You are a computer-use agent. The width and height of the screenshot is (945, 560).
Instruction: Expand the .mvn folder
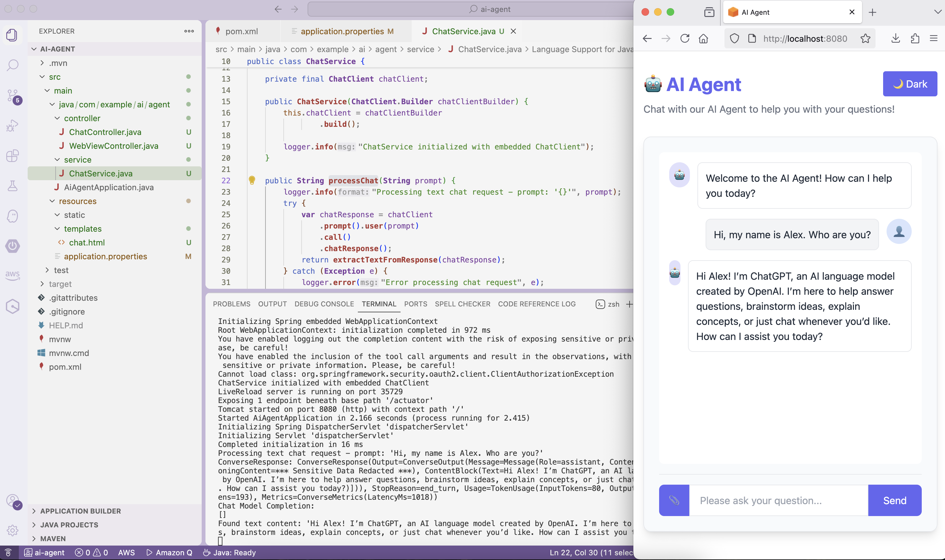click(x=58, y=63)
